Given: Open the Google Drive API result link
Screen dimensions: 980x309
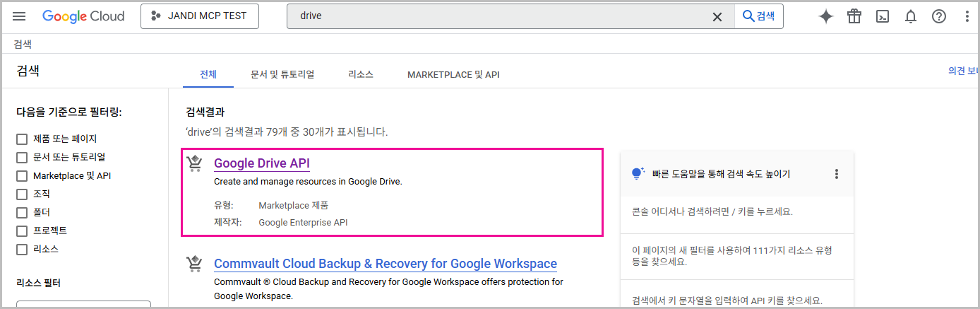Looking at the screenshot, I should point(261,163).
